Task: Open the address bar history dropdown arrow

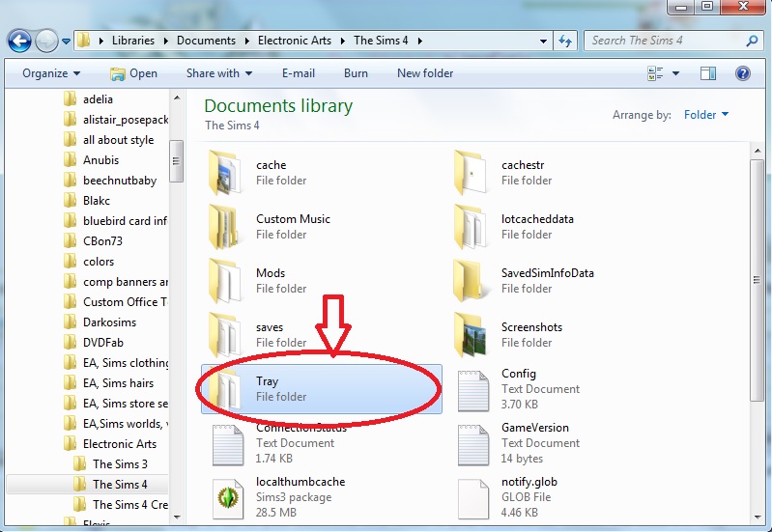Action: coord(543,42)
